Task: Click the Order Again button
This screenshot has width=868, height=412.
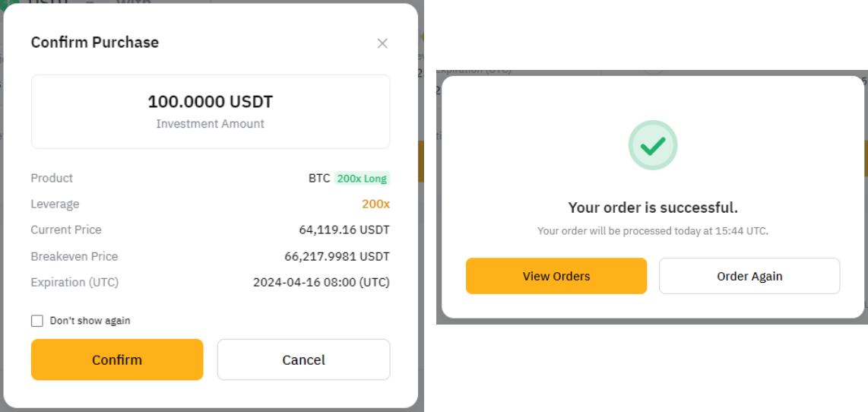Action: pyautogui.click(x=749, y=276)
